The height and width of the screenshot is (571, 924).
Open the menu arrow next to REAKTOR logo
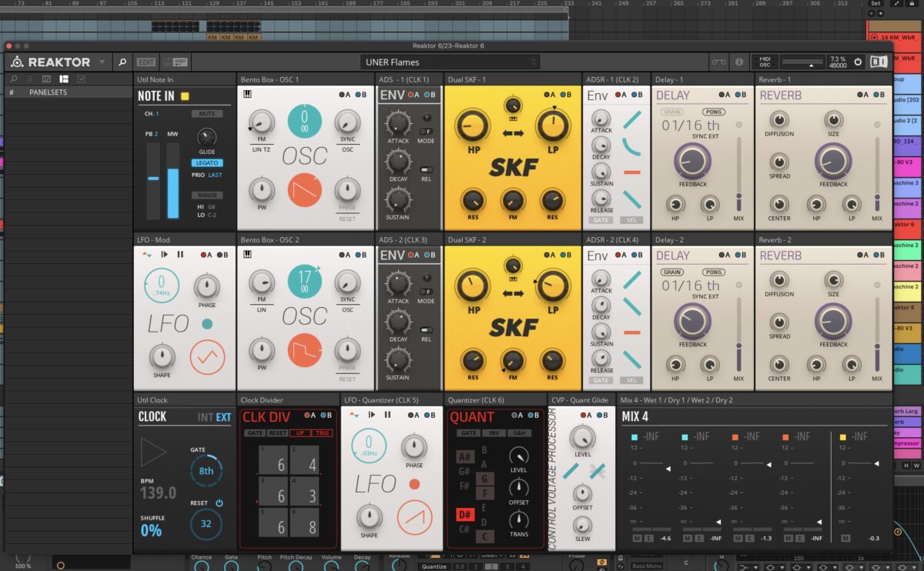tap(102, 62)
